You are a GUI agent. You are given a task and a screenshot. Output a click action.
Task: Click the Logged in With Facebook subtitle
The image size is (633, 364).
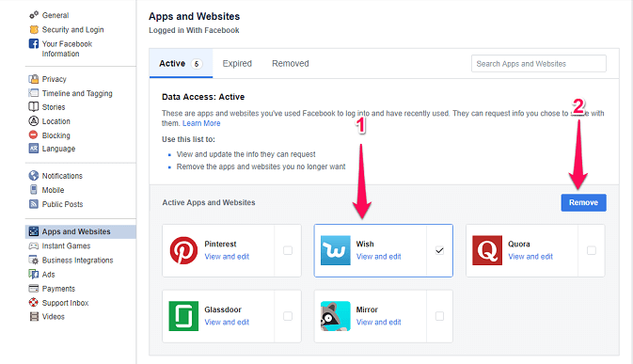[194, 30]
